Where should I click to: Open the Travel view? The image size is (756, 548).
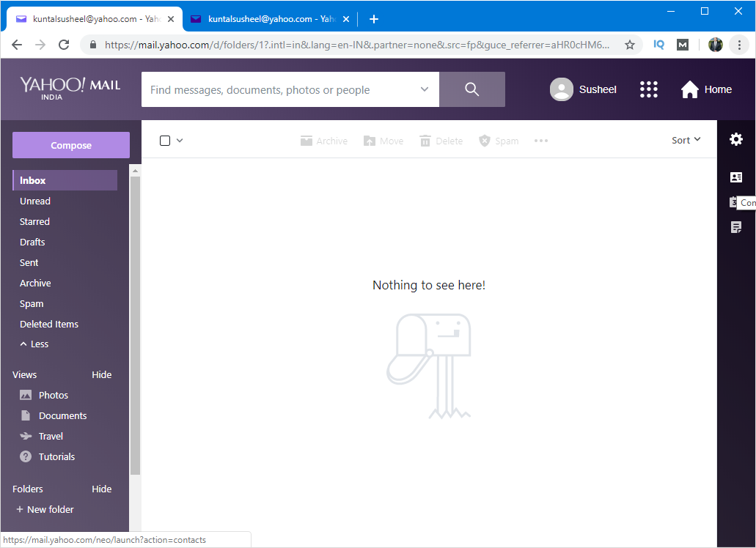tap(42, 436)
